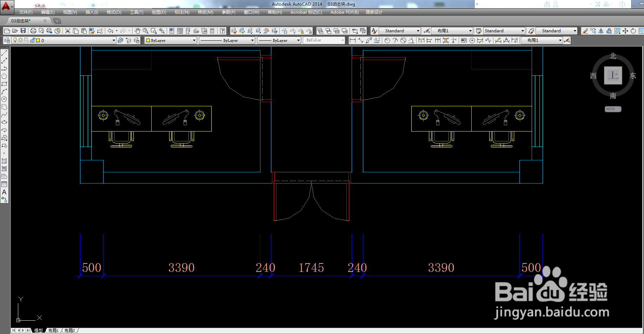Click the Move tool icon
Screen dimensions: 644x334
coord(625,31)
